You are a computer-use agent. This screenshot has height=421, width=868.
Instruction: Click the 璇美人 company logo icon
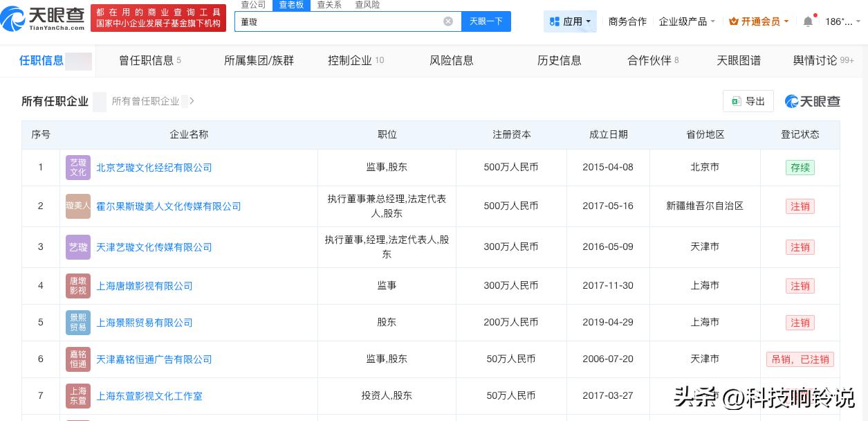point(78,206)
